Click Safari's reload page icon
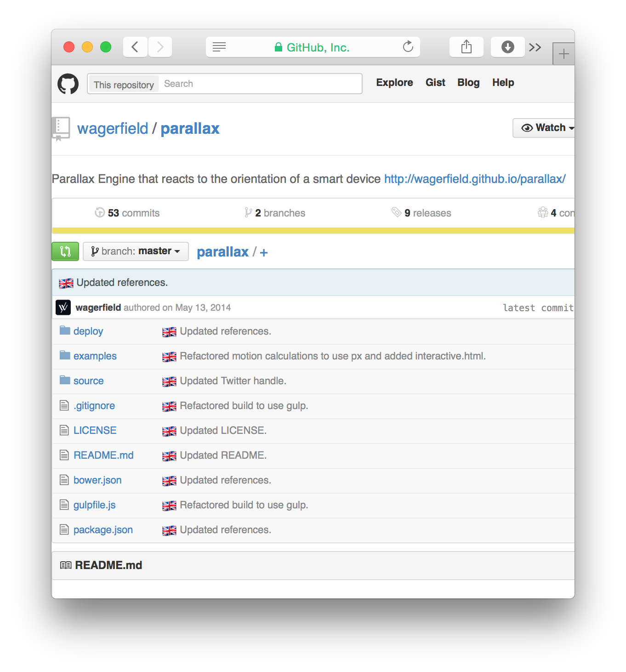Screen dimensions: 626x672 (x=408, y=47)
